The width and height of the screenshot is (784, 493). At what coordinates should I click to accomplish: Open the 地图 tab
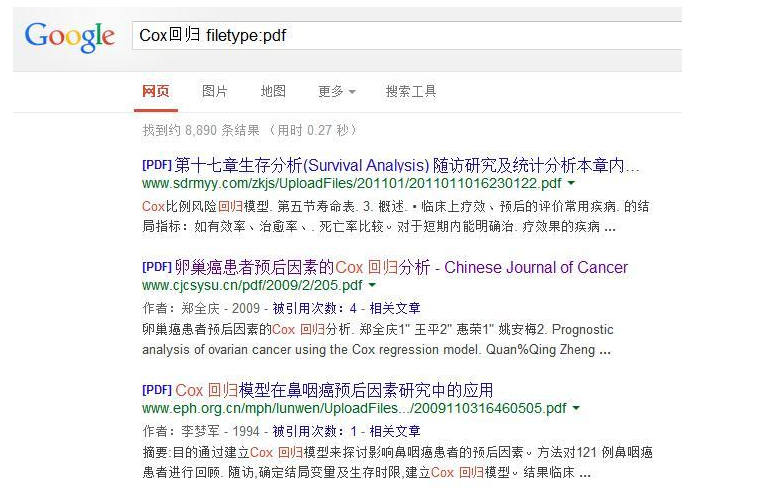point(273,91)
